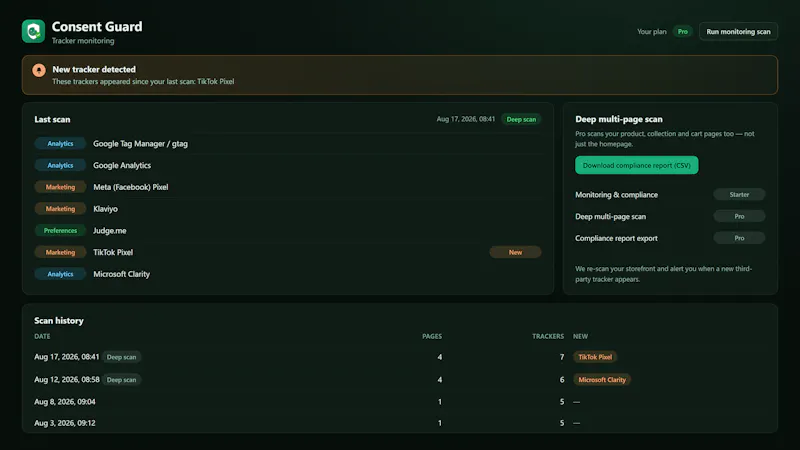800x450 pixels.
Task: Click the Preferences tag next to Judge.me
Action: coord(60,231)
